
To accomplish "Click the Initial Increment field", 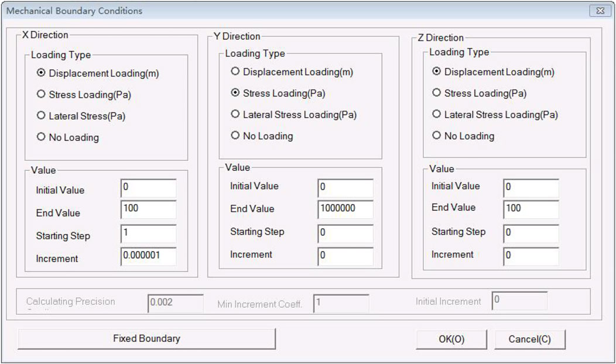I will pos(520,300).
